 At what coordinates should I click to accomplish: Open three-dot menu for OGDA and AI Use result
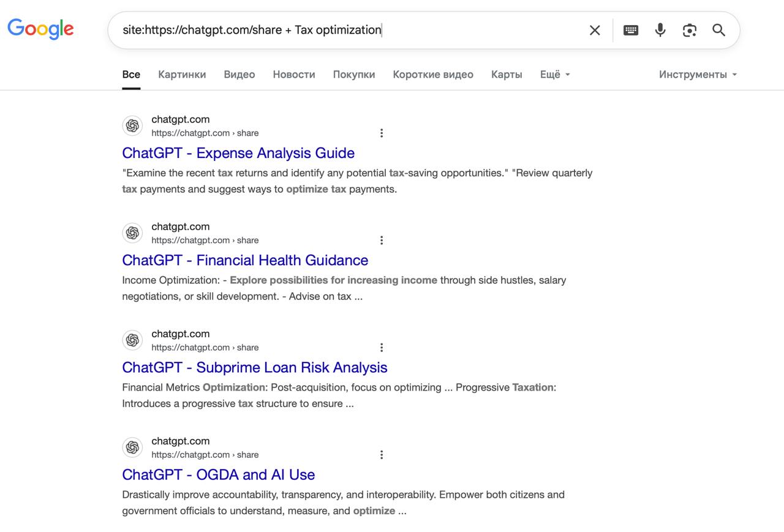pos(382,454)
